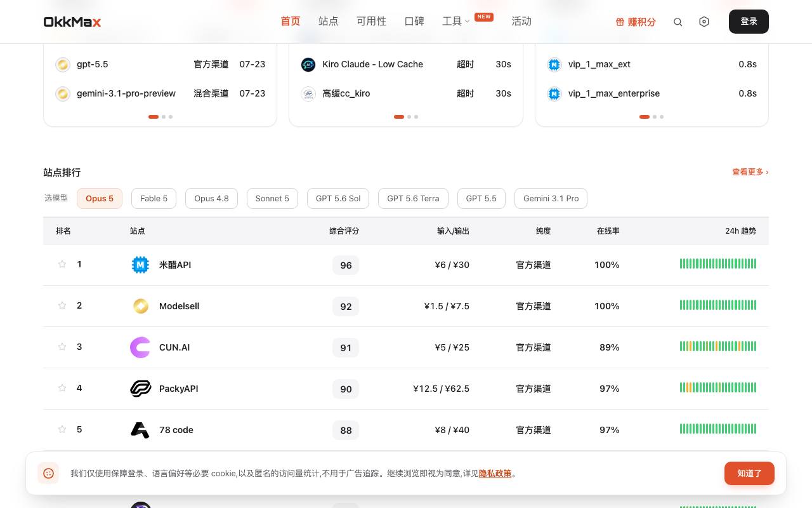Dismiss cookie notice with 知道了
Screen dimensions: 812x508
click(749, 473)
